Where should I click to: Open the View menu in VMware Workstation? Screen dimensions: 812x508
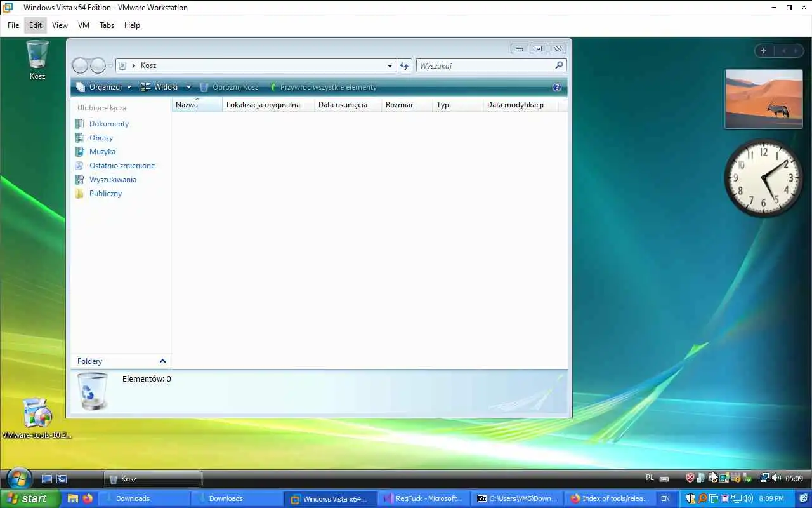point(60,25)
